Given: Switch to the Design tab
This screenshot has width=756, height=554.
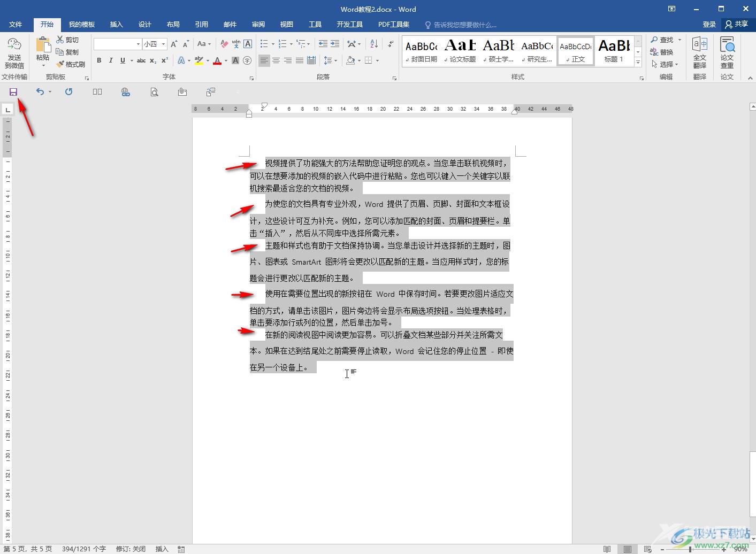Looking at the screenshot, I should [145, 25].
